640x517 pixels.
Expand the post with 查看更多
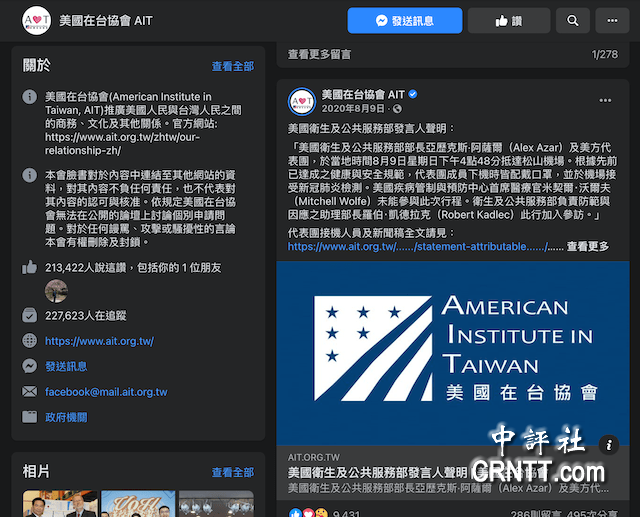coord(588,246)
